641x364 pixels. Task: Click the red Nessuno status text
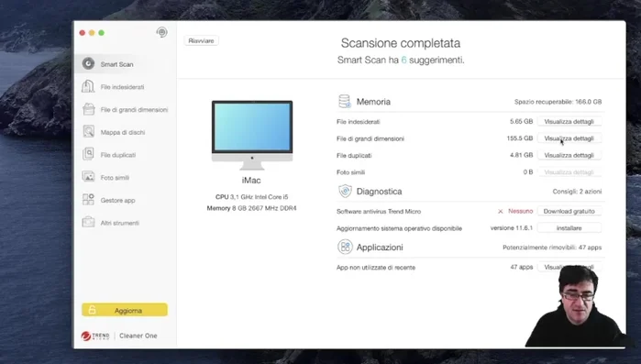tap(520, 211)
